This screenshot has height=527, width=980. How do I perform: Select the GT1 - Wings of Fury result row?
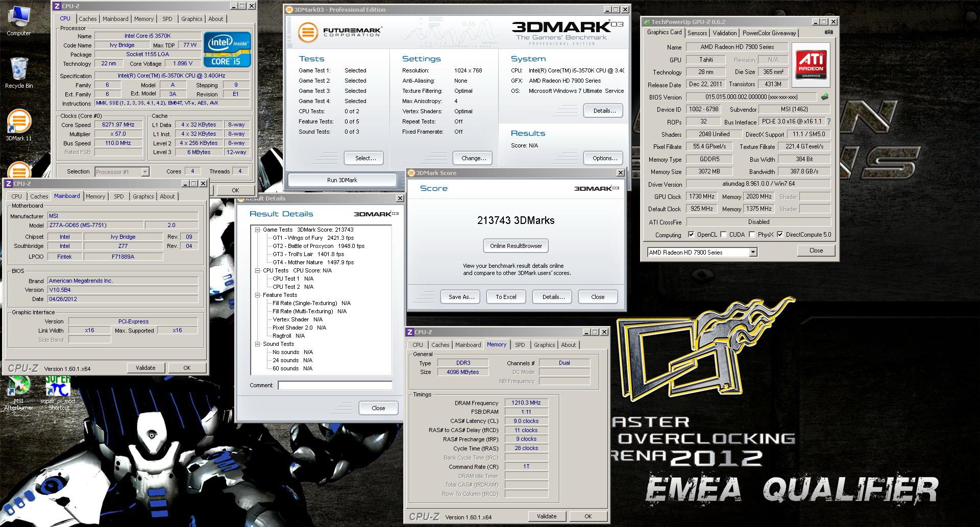click(x=313, y=238)
